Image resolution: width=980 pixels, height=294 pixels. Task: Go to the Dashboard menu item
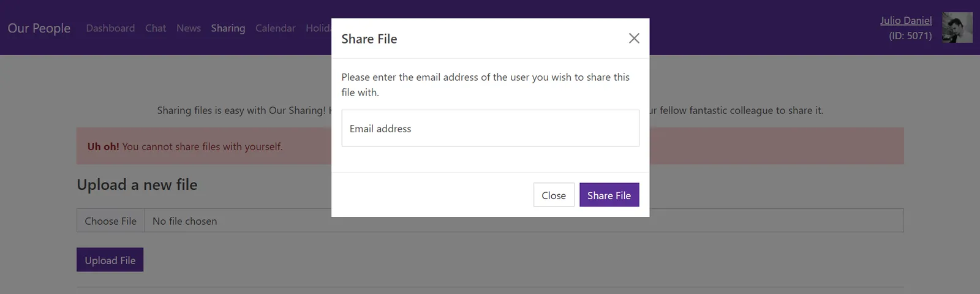[x=110, y=28]
